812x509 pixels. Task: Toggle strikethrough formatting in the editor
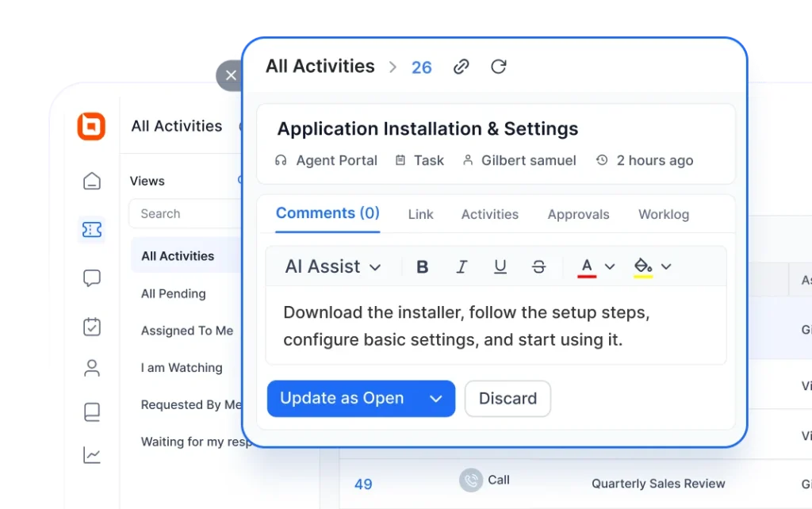(x=538, y=267)
